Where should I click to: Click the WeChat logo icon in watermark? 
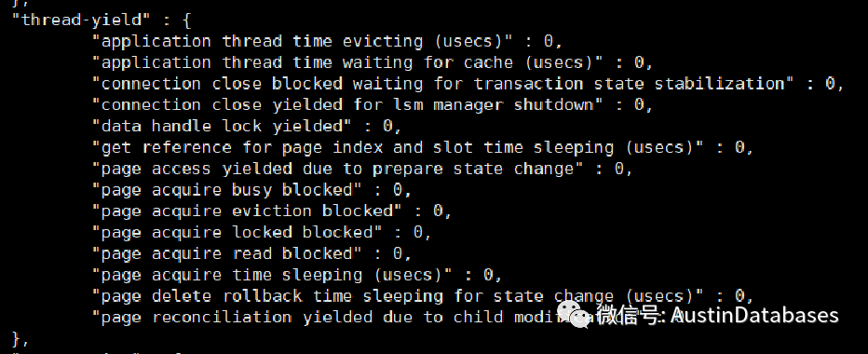(x=575, y=315)
